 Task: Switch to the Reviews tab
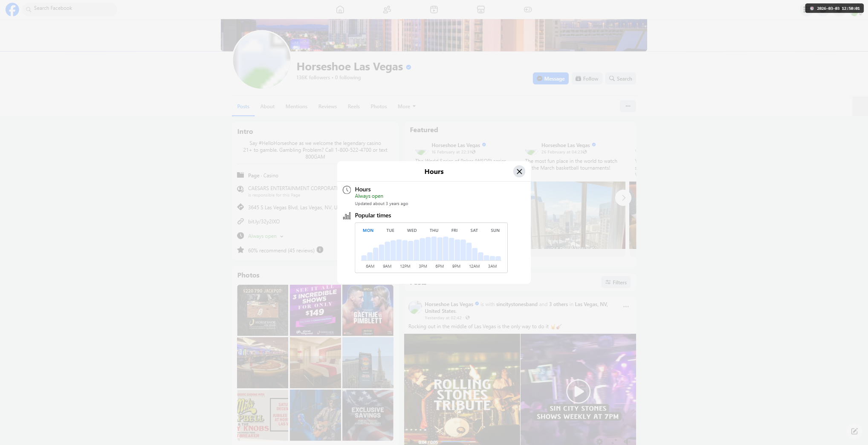327,107
